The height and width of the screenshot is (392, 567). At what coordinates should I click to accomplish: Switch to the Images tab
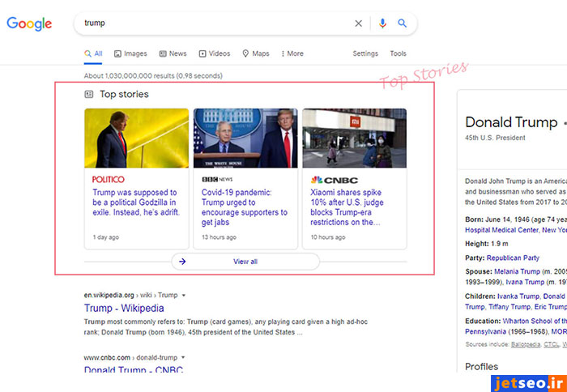click(130, 53)
